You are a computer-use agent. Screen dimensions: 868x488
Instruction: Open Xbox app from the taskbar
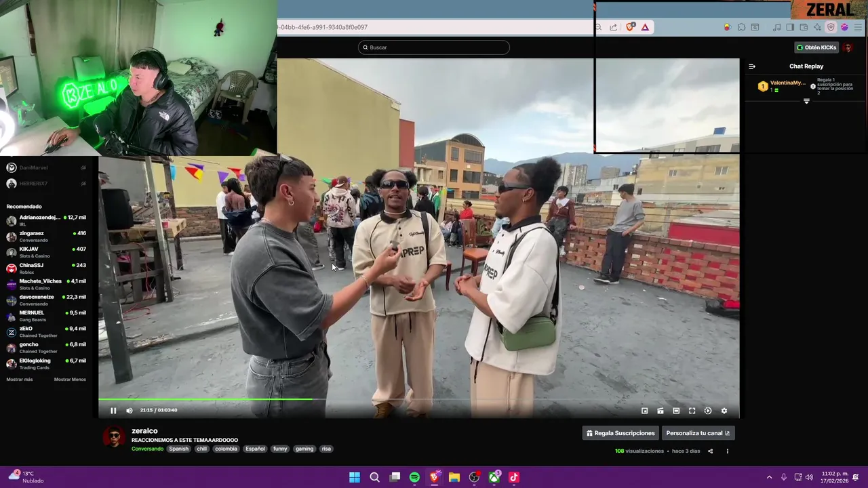pyautogui.click(x=494, y=477)
